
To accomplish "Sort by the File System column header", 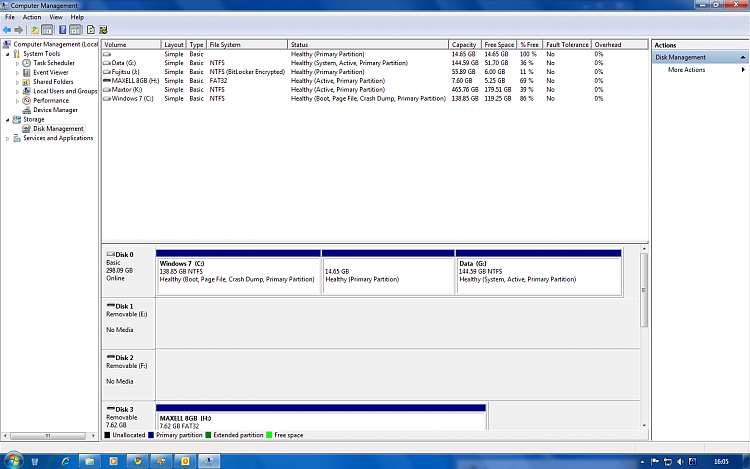I will tap(247, 44).
